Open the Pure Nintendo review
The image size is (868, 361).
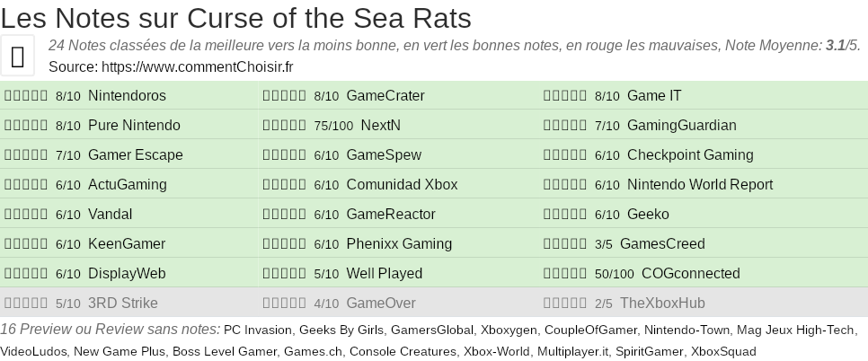(x=134, y=126)
